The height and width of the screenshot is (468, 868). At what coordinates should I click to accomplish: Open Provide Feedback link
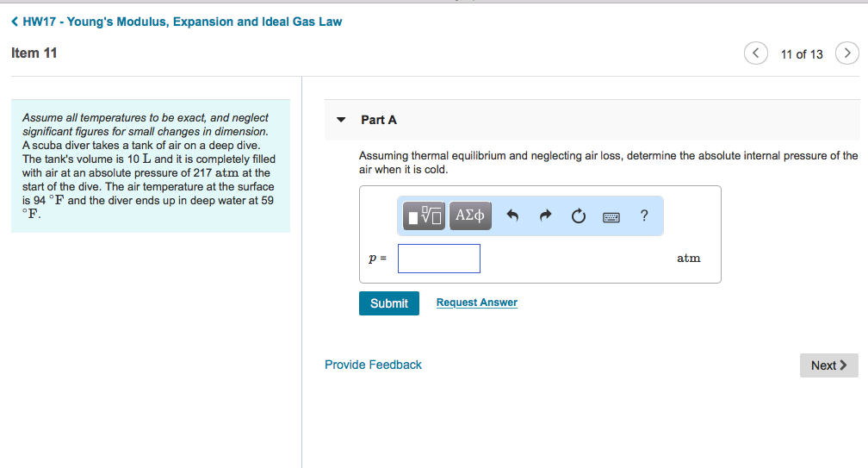[x=373, y=365]
